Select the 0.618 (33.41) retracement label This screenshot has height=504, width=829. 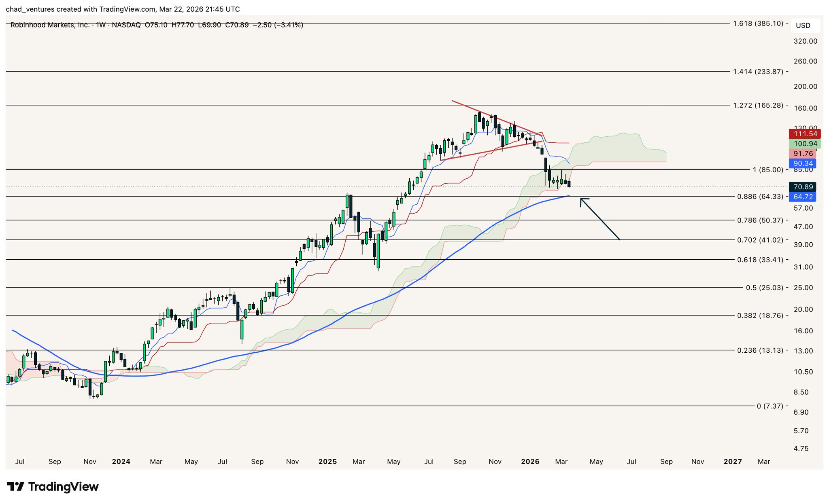760,260
